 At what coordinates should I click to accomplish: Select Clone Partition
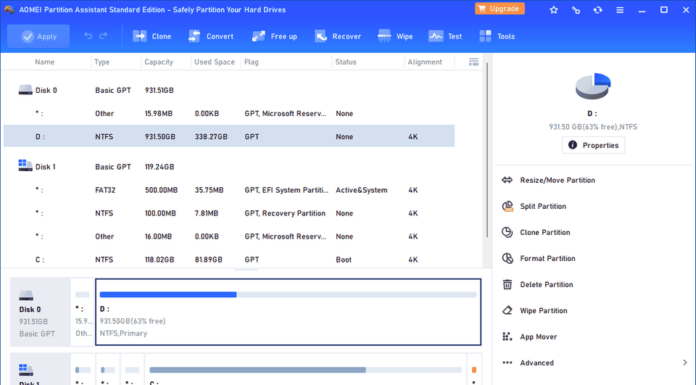[545, 233]
